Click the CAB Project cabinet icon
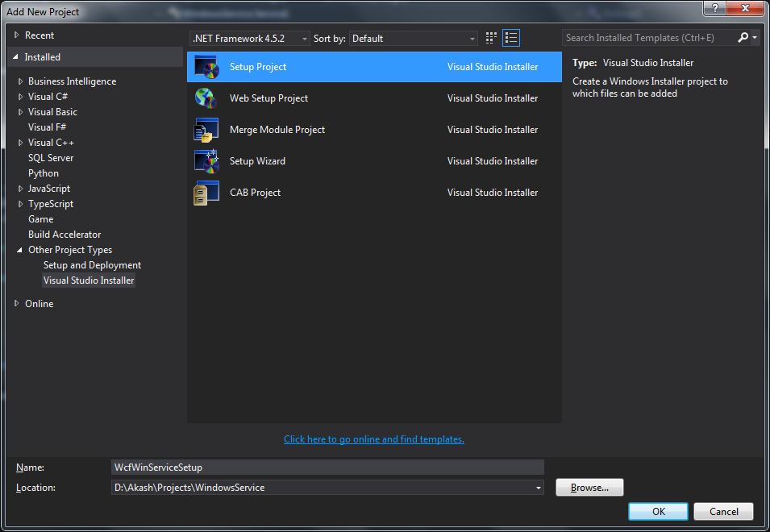Viewport: 770px width, 532px height. [206, 193]
